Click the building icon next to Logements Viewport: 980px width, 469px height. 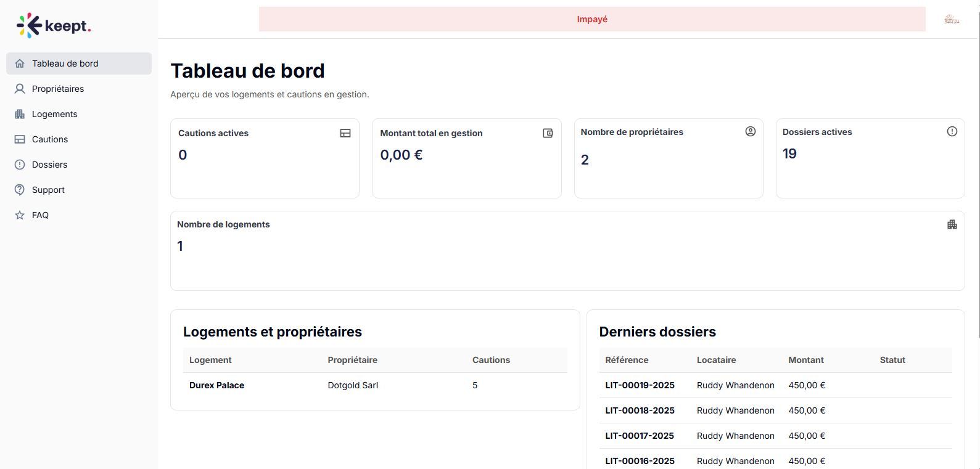click(x=20, y=114)
